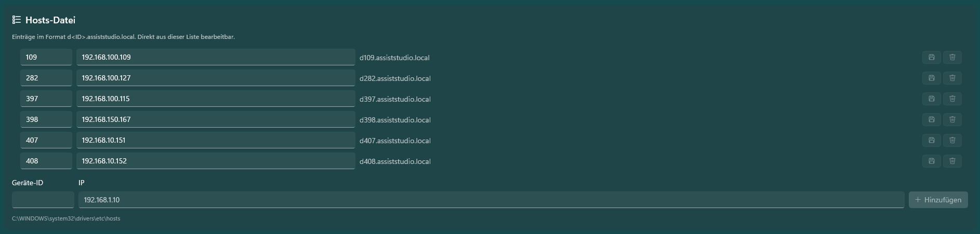Focus the empty Geräte-ID input field

coord(43,200)
